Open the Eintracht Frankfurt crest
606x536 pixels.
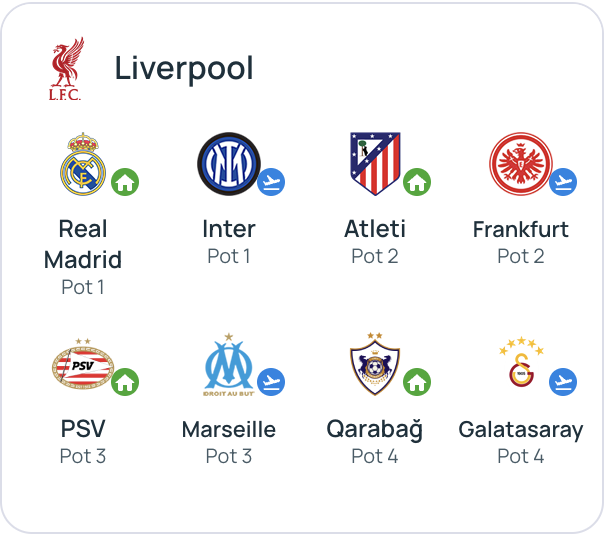click(520, 163)
